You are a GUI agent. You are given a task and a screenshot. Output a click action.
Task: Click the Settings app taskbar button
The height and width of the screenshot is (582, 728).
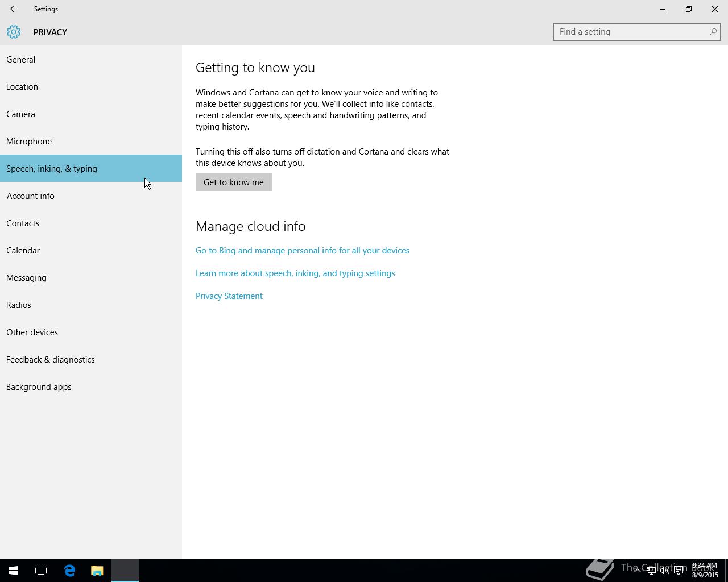(x=125, y=571)
